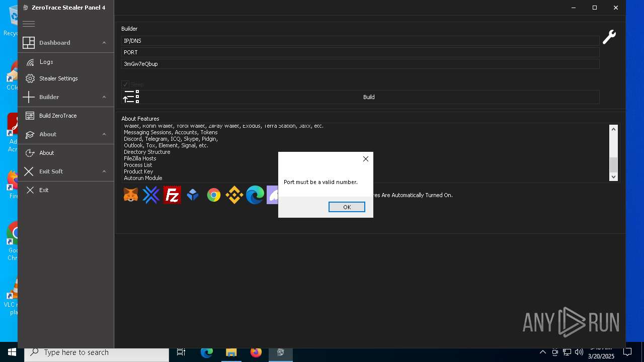This screenshot has width=644, height=362.
Task: Click the blue gem-shaped icon
Action: tap(193, 195)
